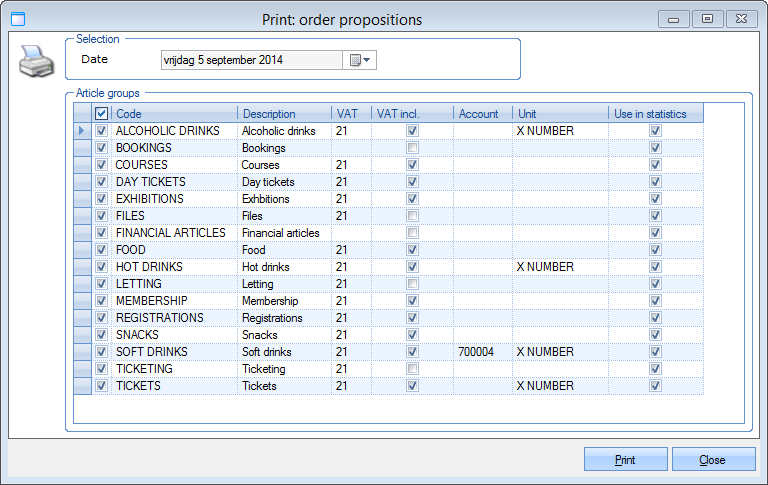Select the row indicator arrow for ALCOHOLIC DRINKS
768x485 pixels.
(x=82, y=131)
